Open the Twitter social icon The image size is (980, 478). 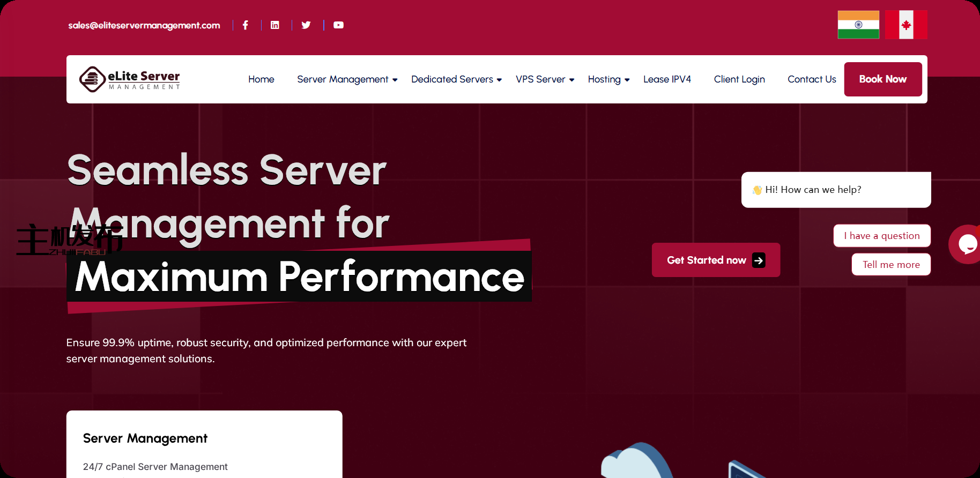coord(306,25)
